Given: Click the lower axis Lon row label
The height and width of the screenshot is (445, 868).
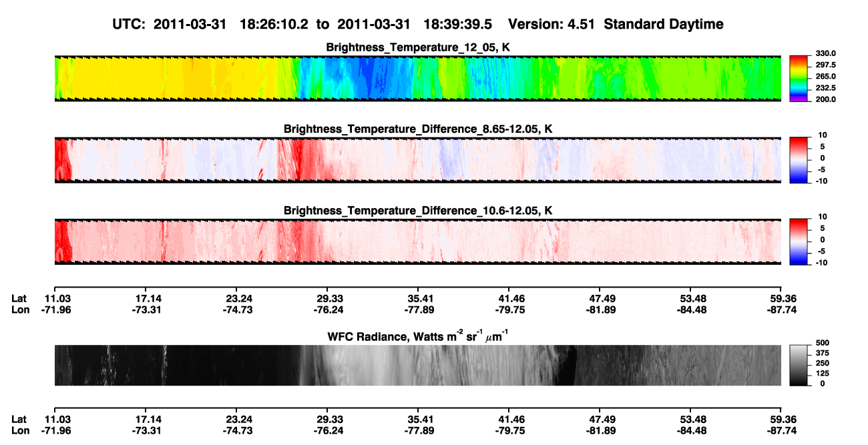Looking at the screenshot, I should [x=20, y=430].
